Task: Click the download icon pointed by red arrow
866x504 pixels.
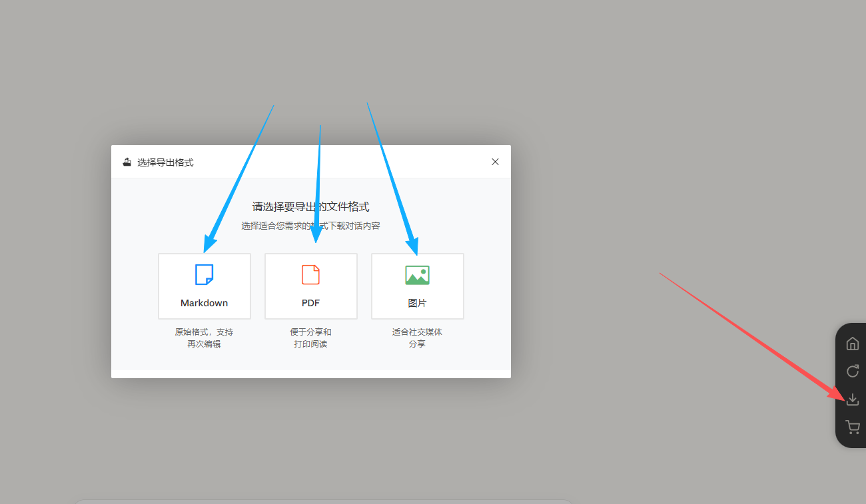Action: click(852, 399)
